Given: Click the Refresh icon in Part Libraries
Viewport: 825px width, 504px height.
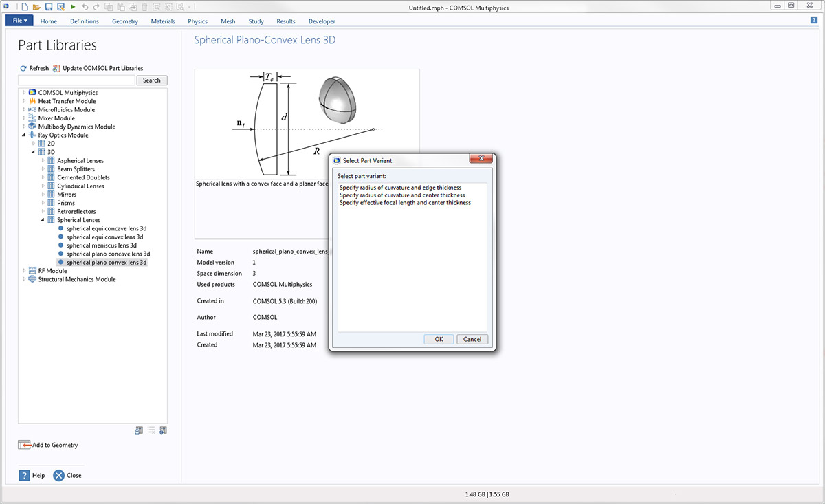Looking at the screenshot, I should pos(23,69).
